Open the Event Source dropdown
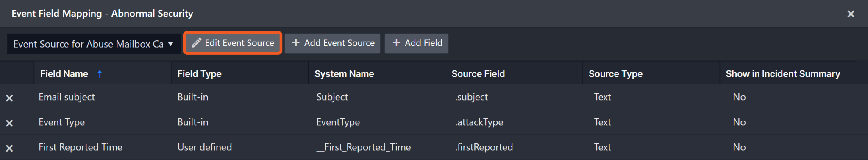This screenshot has height=160, width=868. point(94,44)
